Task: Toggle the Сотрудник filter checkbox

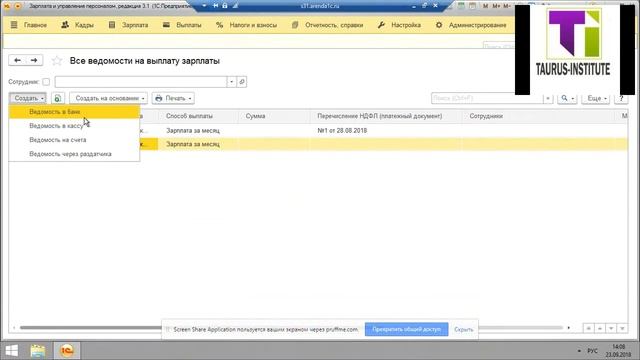Action: click(x=46, y=82)
